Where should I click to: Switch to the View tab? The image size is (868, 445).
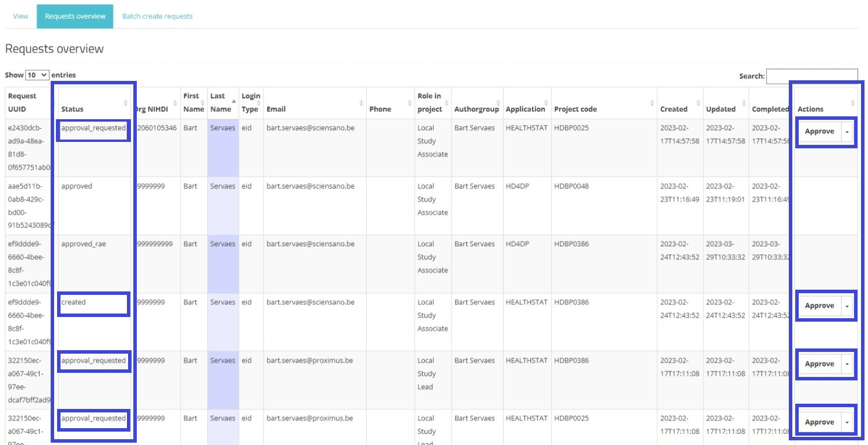point(20,16)
